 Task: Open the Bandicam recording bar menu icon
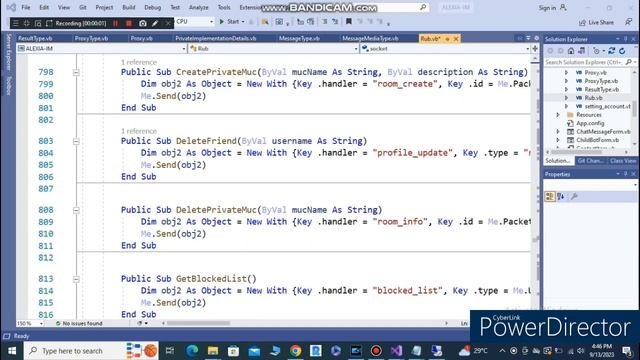click(16, 23)
